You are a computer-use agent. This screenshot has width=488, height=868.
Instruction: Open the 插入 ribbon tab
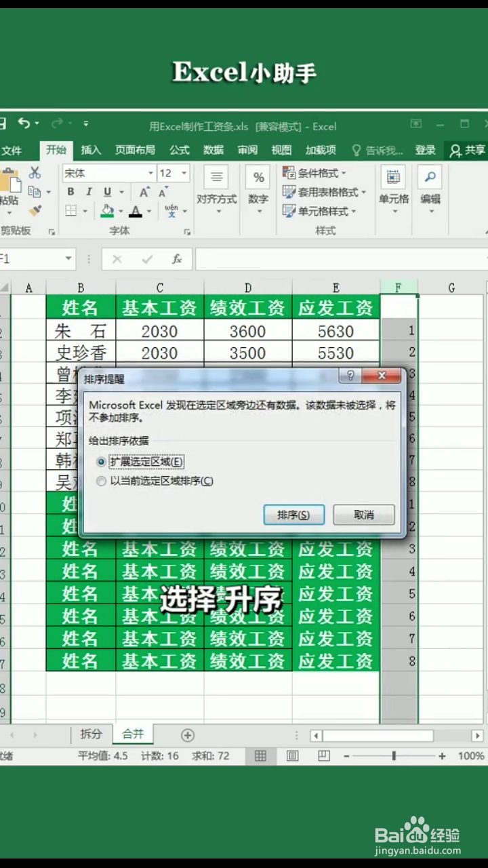91,150
